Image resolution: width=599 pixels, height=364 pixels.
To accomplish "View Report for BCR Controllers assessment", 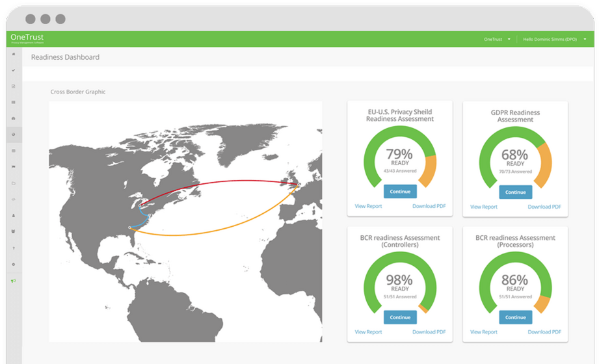I will [x=368, y=332].
